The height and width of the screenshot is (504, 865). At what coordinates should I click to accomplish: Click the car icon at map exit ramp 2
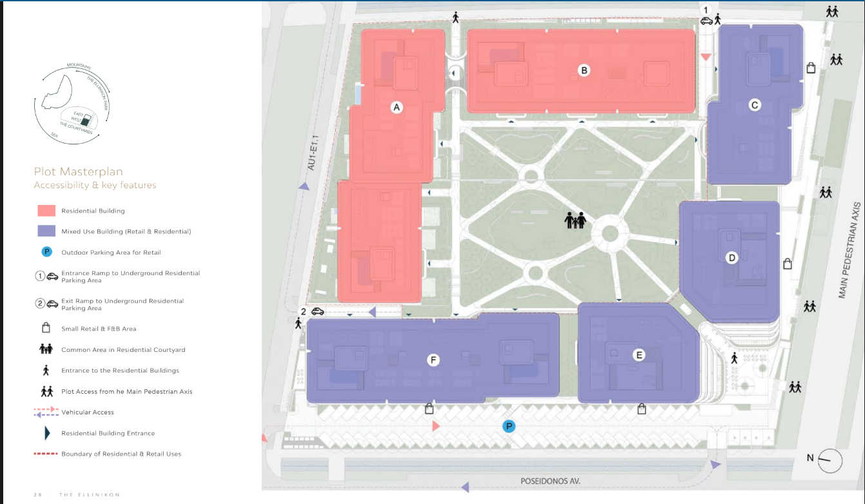tap(317, 311)
